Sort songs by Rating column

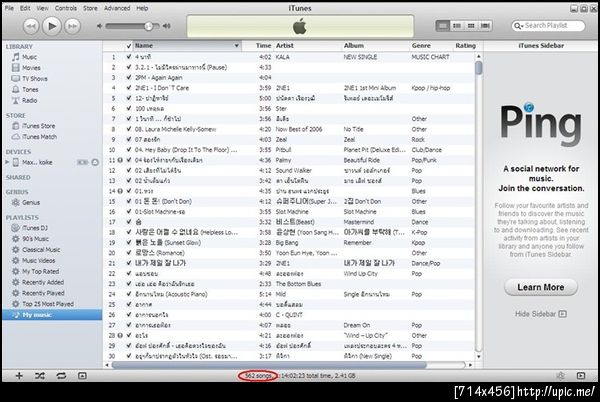click(x=465, y=46)
